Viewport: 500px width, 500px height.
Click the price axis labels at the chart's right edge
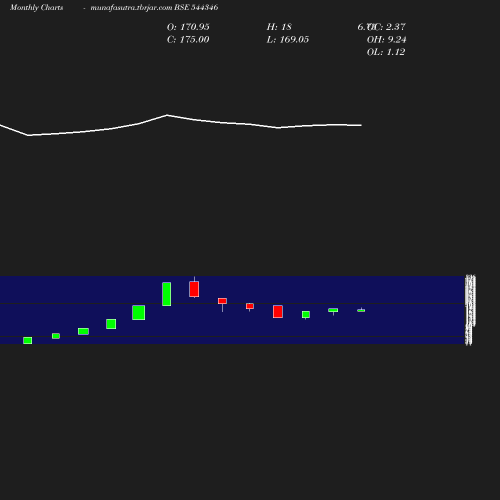click(x=470, y=310)
